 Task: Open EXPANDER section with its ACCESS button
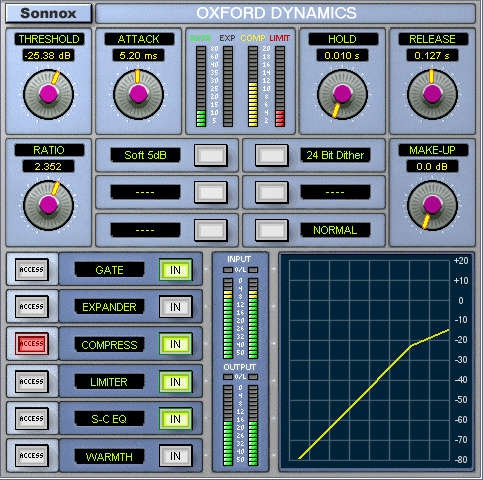point(32,307)
